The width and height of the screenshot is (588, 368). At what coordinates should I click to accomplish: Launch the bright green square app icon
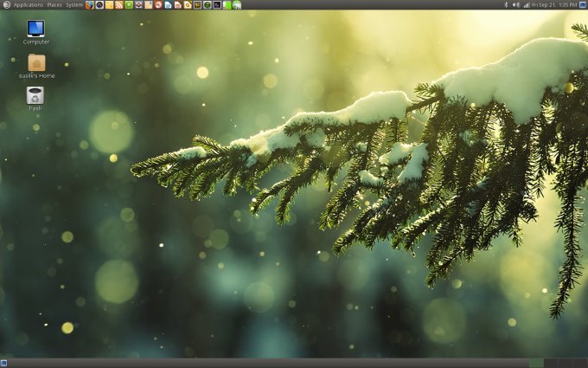pyautogui.click(x=129, y=5)
